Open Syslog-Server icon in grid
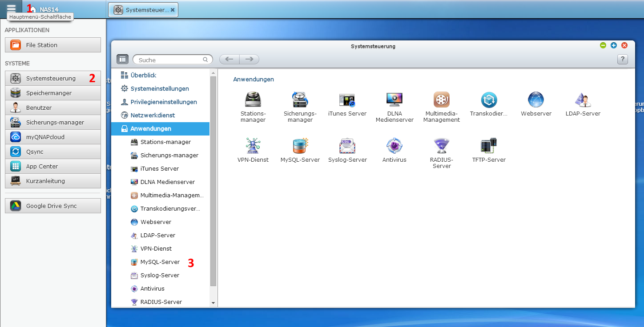The width and height of the screenshot is (644, 327). point(347,146)
